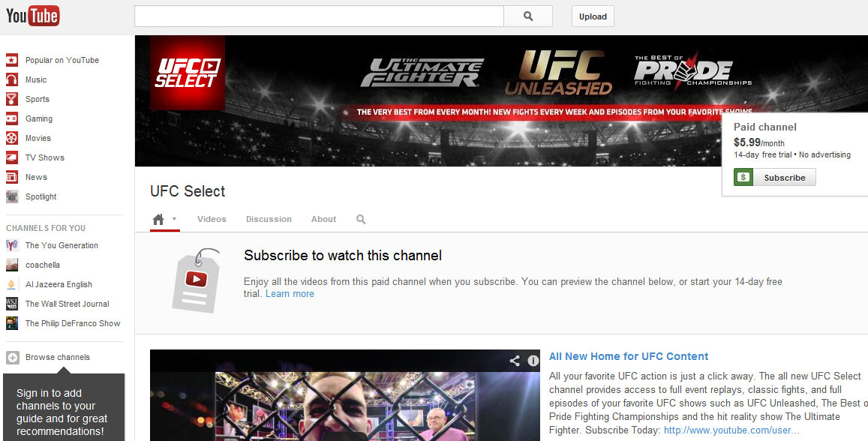This screenshot has width=868, height=441.
Task: Open the coachella channel name
Action: 43,265
